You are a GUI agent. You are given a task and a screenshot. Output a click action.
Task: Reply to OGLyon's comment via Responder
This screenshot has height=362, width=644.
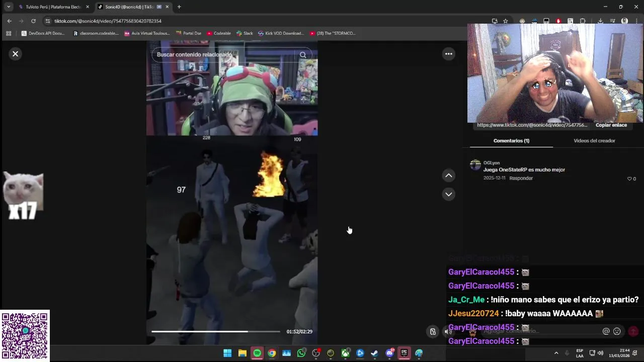521,178
